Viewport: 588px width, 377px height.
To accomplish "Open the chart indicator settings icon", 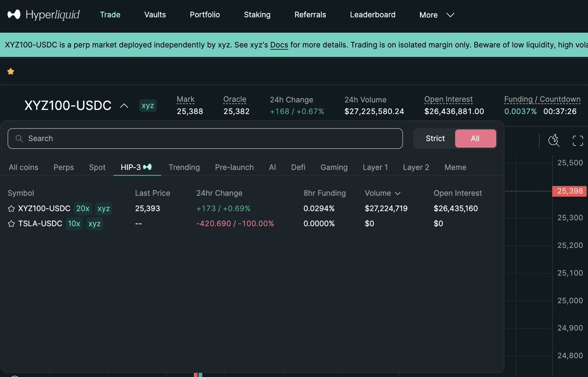I will coord(554,141).
